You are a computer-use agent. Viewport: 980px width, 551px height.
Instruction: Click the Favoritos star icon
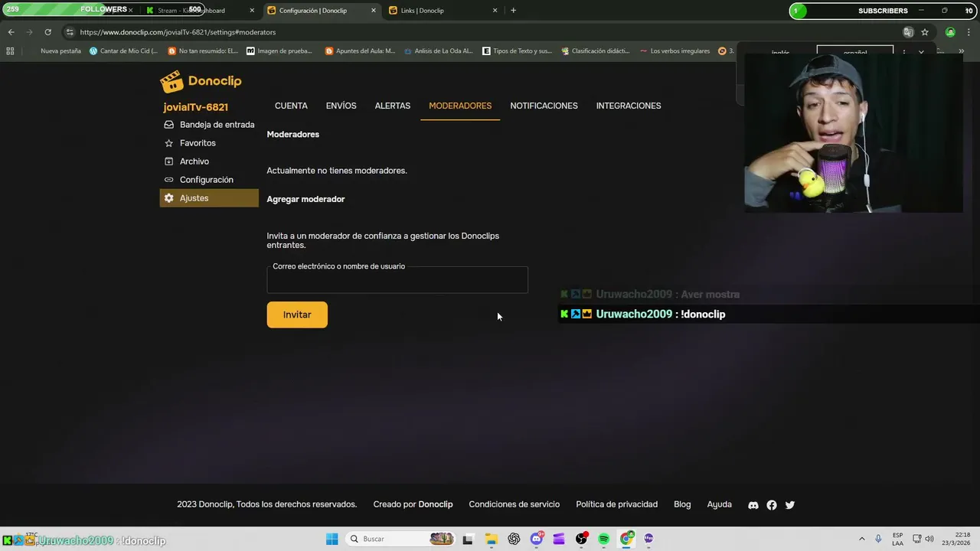click(169, 143)
